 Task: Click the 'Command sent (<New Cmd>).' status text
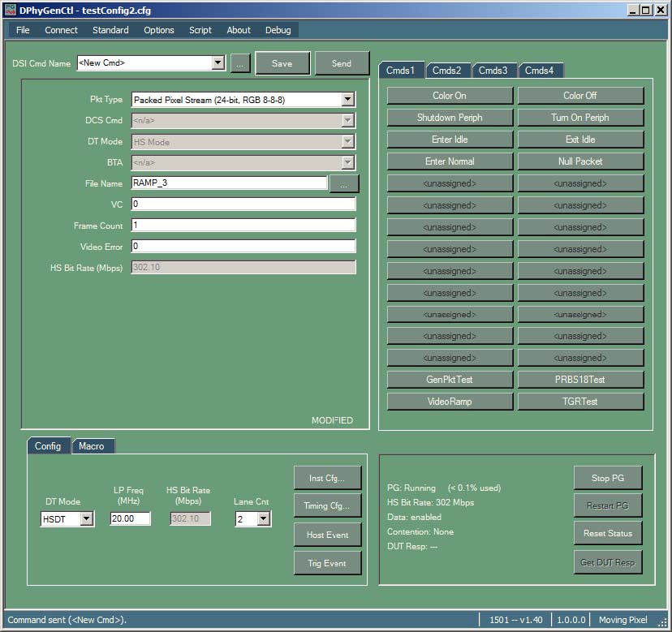(67, 620)
